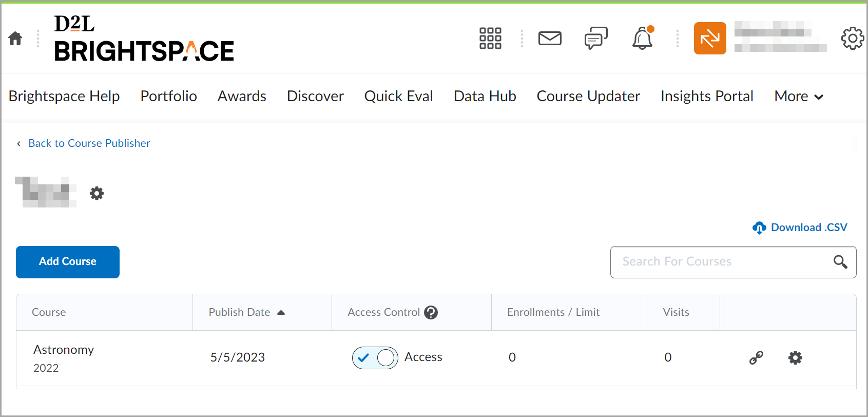868x417 pixels.
Task: Open message alerts envelope icon
Action: point(550,39)
